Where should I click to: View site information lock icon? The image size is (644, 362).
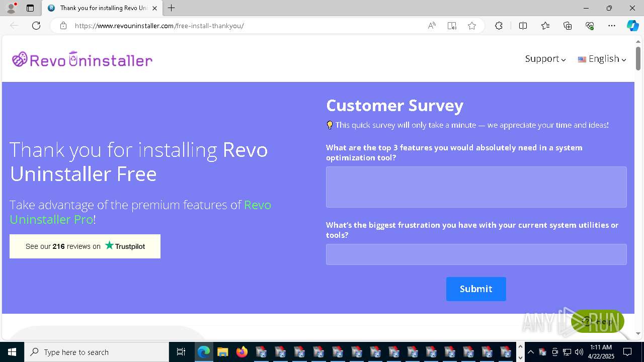63,26
